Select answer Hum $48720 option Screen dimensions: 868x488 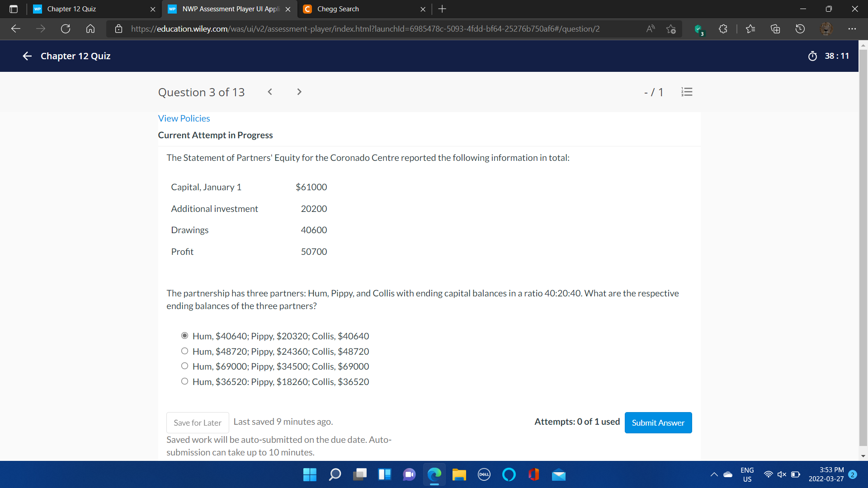[x=184, y=351]
